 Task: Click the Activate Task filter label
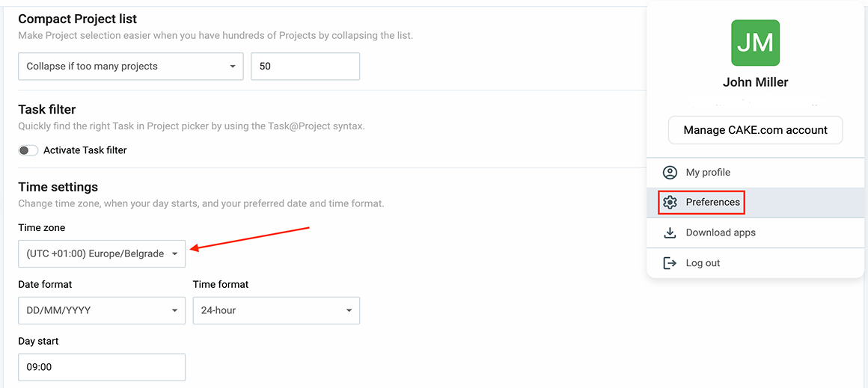[x=85, y=150]
